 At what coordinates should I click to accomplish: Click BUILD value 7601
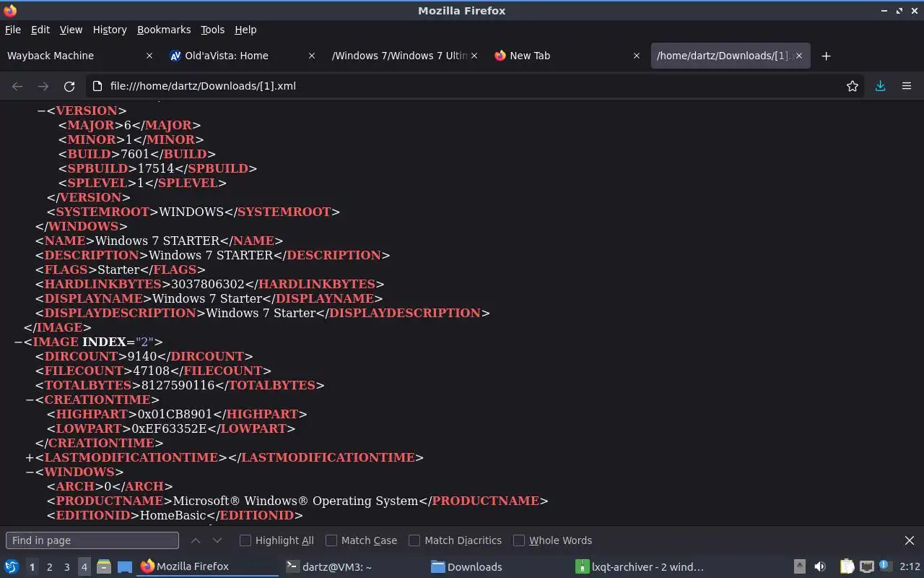tap(135, 154)
